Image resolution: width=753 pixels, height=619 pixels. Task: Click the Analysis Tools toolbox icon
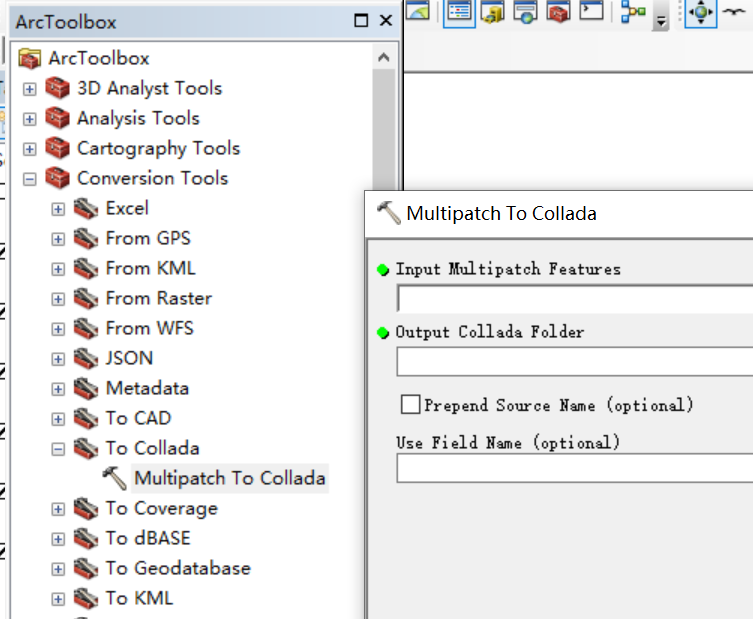[58, 118]
